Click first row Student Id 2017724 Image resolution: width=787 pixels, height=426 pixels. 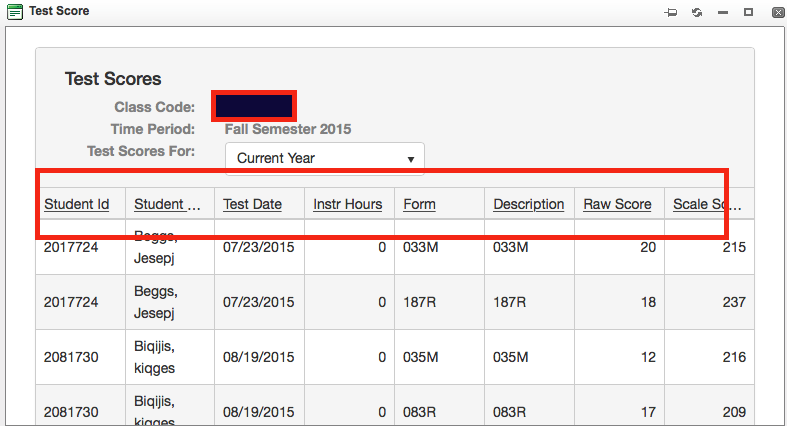click(68, 245)
